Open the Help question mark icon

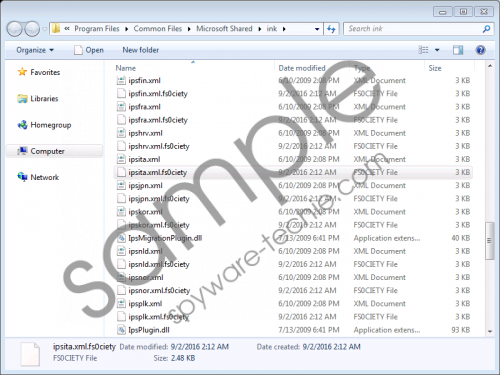coord(480,50)
